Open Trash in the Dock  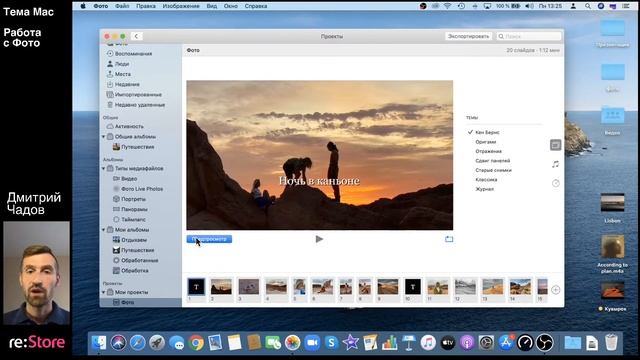[x=611, y=343]
